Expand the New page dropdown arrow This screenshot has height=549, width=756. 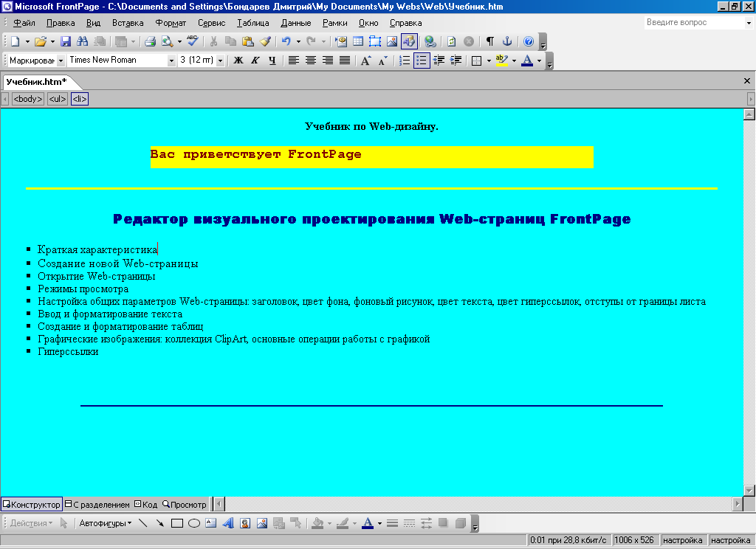click(x=27, y=41)
